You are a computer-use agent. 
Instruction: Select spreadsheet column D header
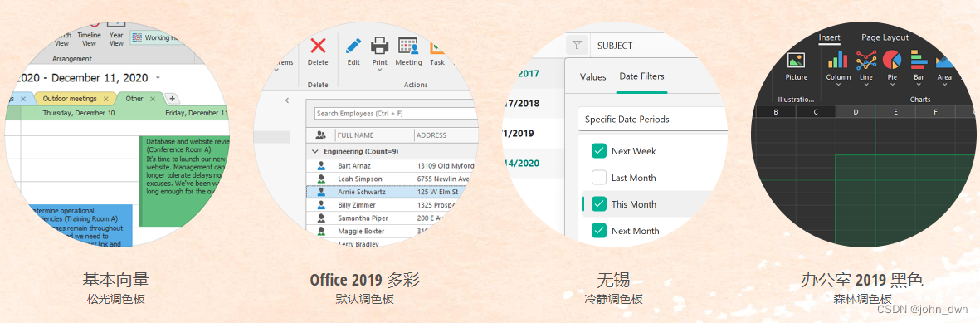(x=855, y=112)
